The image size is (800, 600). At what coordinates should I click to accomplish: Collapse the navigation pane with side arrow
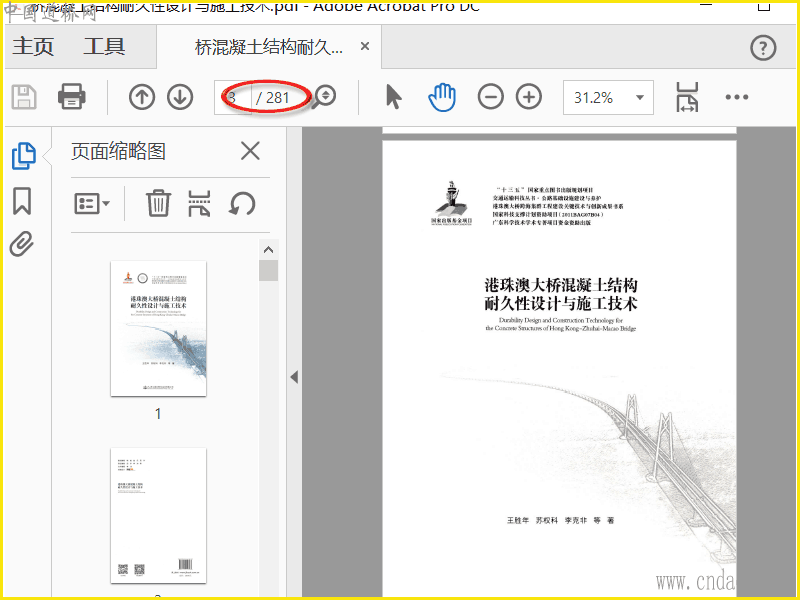point(294,377)
